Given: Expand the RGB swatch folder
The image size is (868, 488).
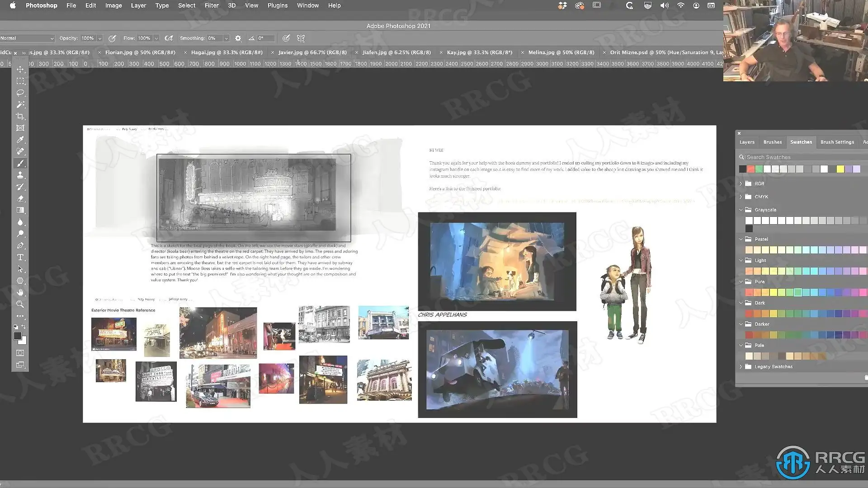Looking at the screenshot, I should click(x=741, y=183).
